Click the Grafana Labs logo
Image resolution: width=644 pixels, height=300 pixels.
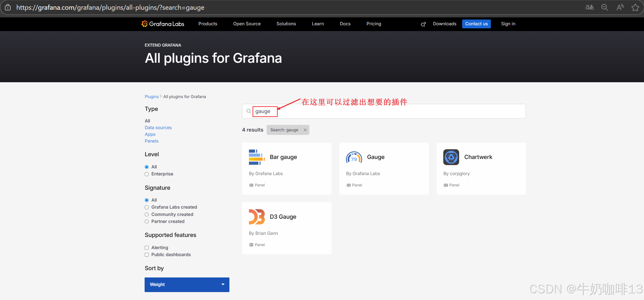coord(163,24)
